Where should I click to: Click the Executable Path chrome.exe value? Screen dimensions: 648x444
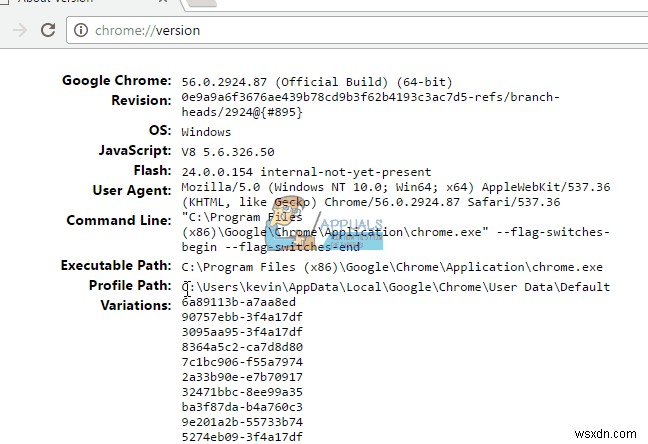tap(392, 267)
